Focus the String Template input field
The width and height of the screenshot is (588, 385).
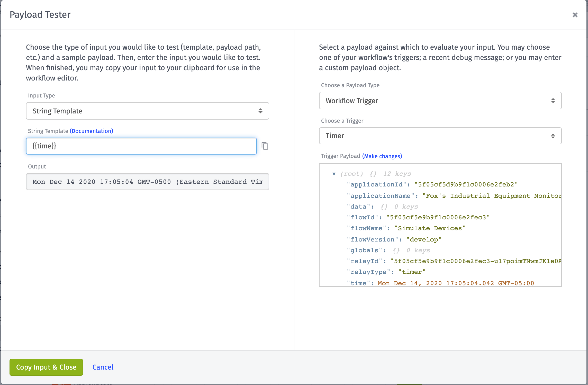(x=141, y=146)
